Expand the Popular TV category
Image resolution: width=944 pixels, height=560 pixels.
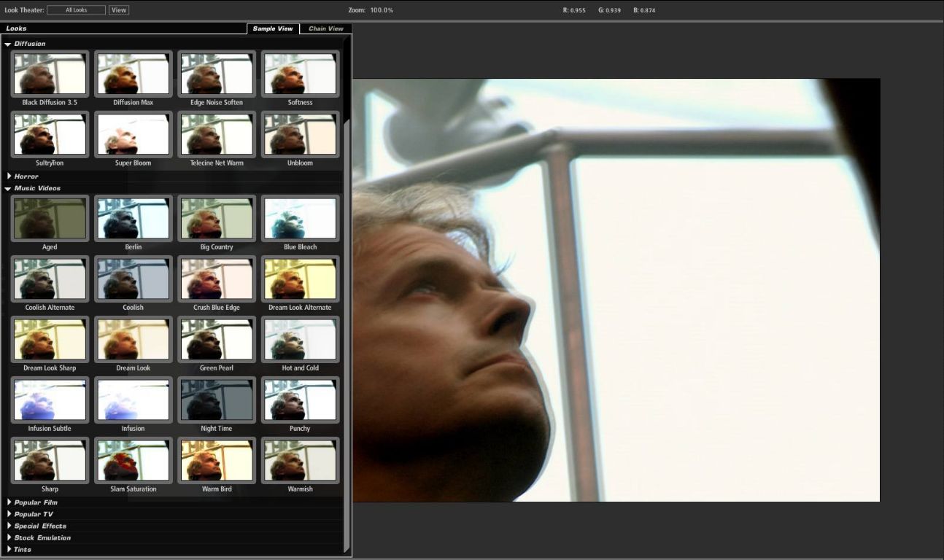click(9, 513)
